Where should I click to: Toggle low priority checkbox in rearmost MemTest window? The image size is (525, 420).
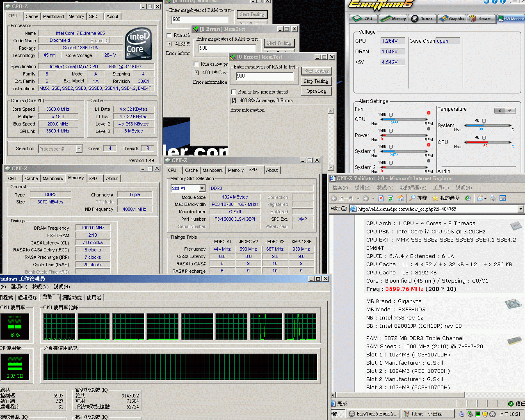coord(169,35)
